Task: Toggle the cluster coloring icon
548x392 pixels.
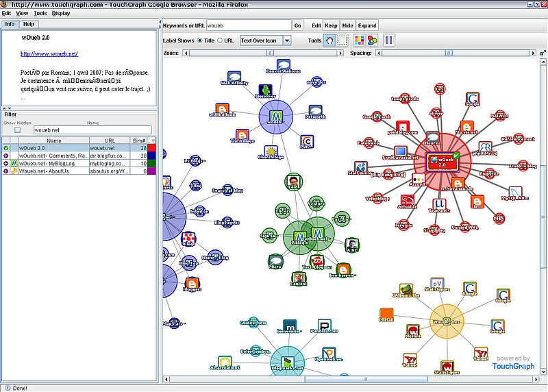Action: (x=372, y=40)
